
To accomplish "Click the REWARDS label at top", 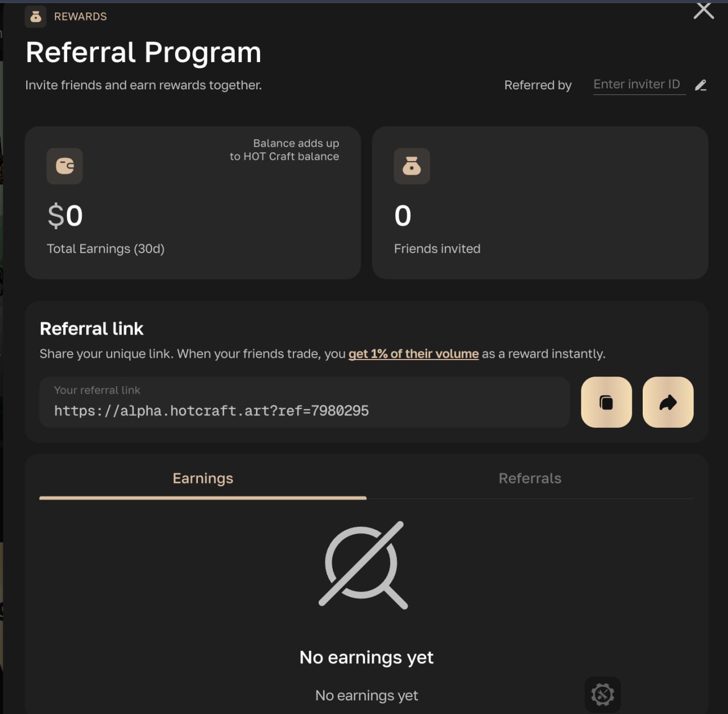I will click(80, 17).
